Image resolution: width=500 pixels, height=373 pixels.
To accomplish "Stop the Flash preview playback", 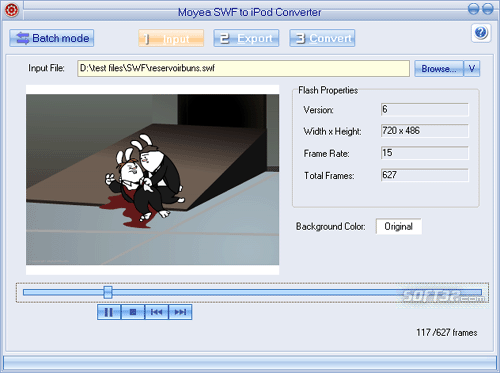I will pyautogui.click(x=133, y=312).
